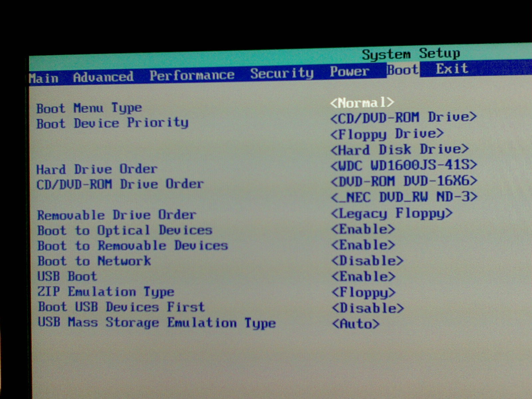Click the ZIP Emulation Type label
The height and width of the screenshot is (399, 532).
[106, 292]
